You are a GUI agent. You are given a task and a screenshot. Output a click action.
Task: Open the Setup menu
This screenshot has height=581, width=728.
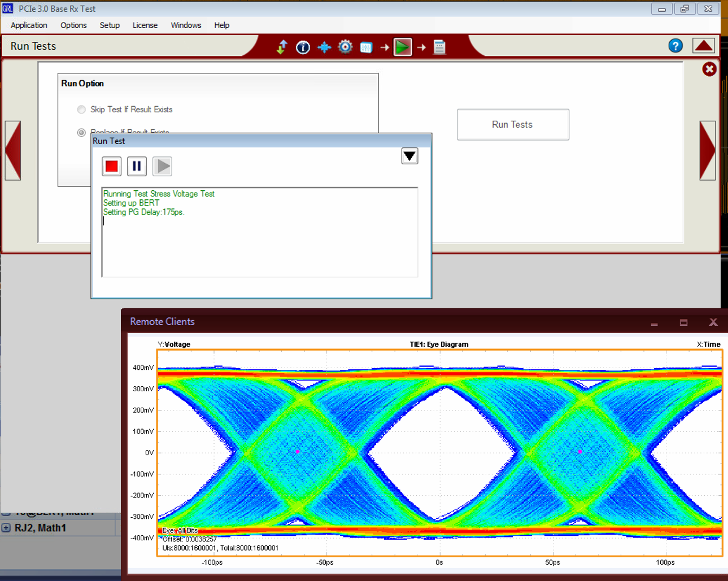(x=110, y=25)
